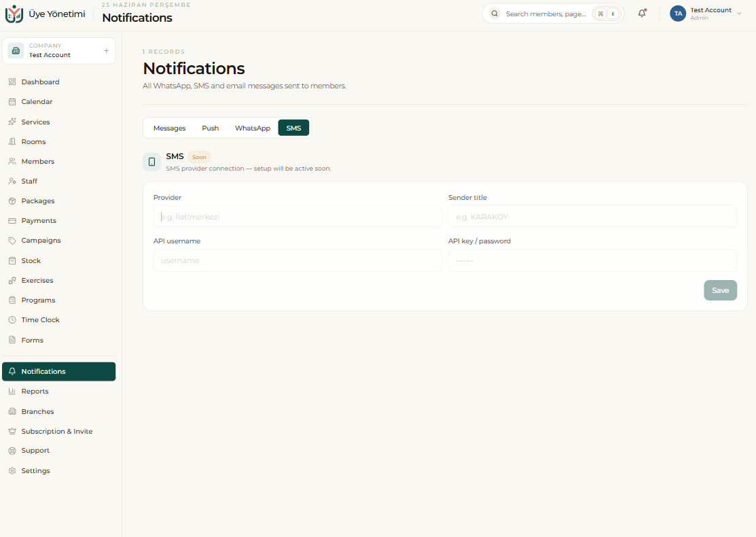
Task: Click the Rooms door icon
Action: 12,142
